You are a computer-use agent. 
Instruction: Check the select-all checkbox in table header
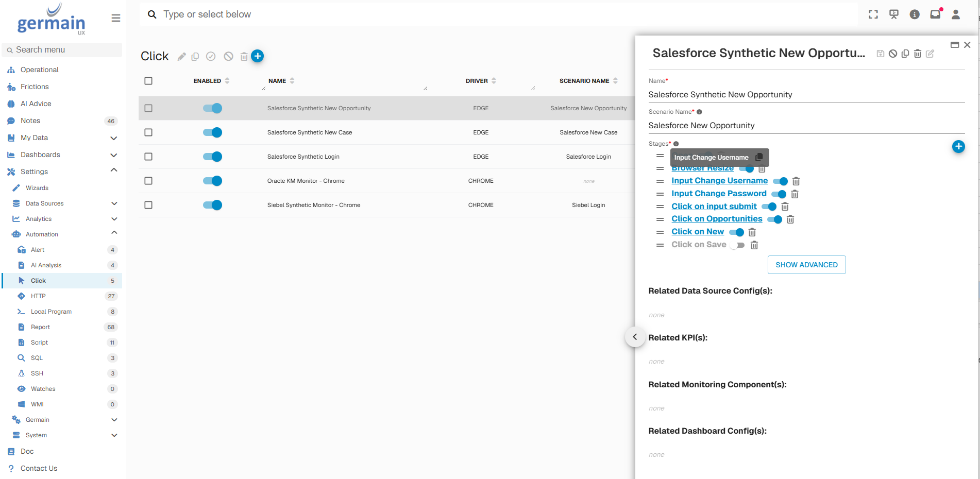coord(148,81)
